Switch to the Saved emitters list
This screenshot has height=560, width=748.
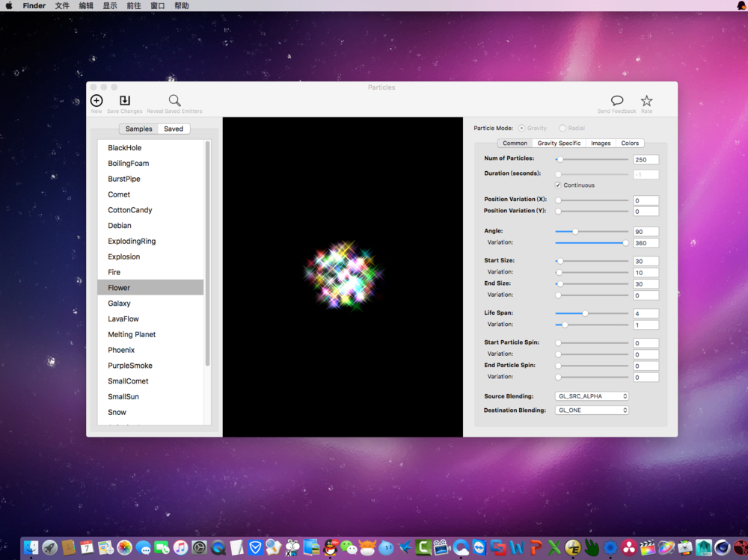[x=174, y=129]
